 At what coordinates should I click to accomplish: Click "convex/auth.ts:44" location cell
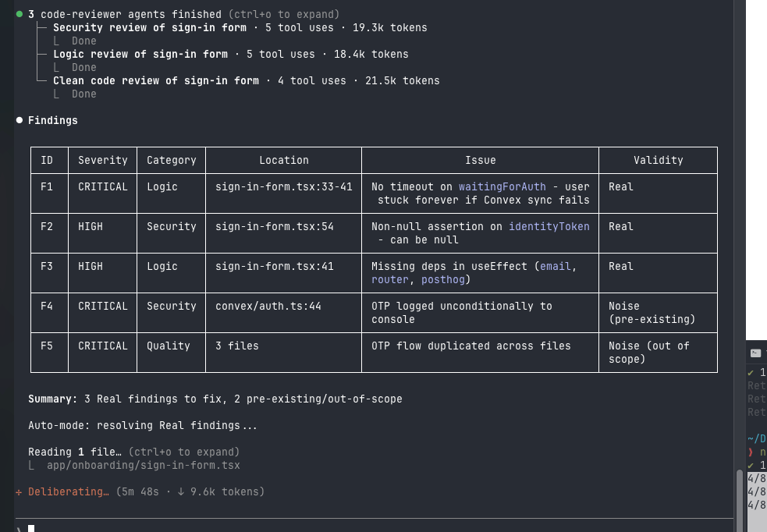coord(268,306)
